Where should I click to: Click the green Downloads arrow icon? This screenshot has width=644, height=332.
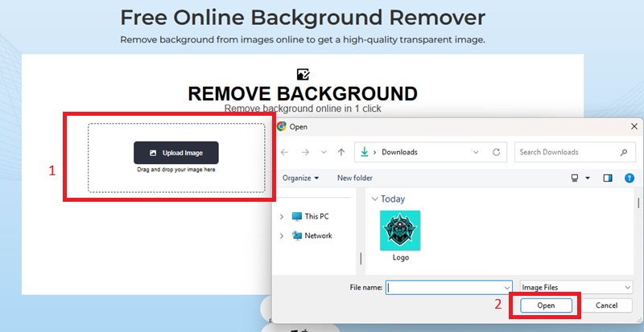[x=364, y=152]
